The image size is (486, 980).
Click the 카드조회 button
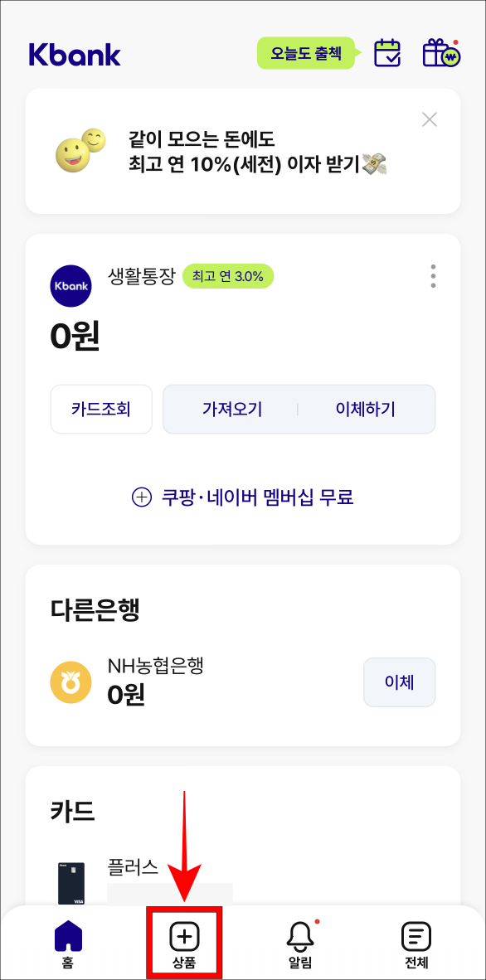[101, 409]
